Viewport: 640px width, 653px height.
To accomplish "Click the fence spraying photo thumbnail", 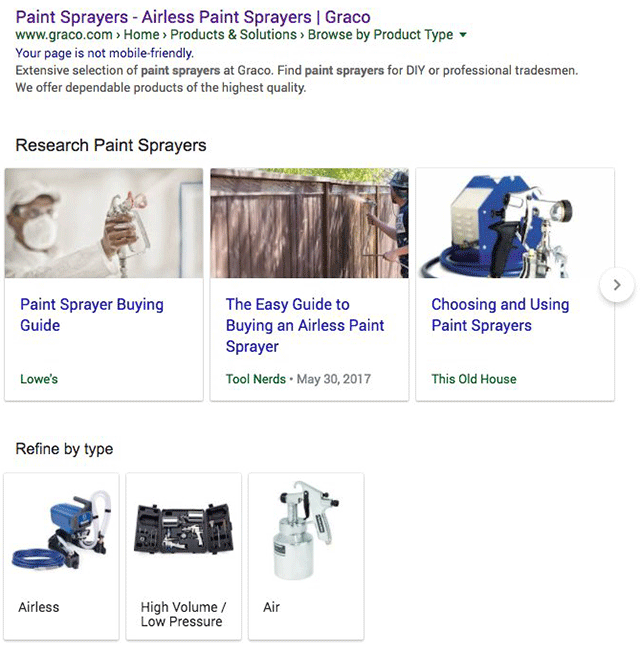I will tap(309, 223).
